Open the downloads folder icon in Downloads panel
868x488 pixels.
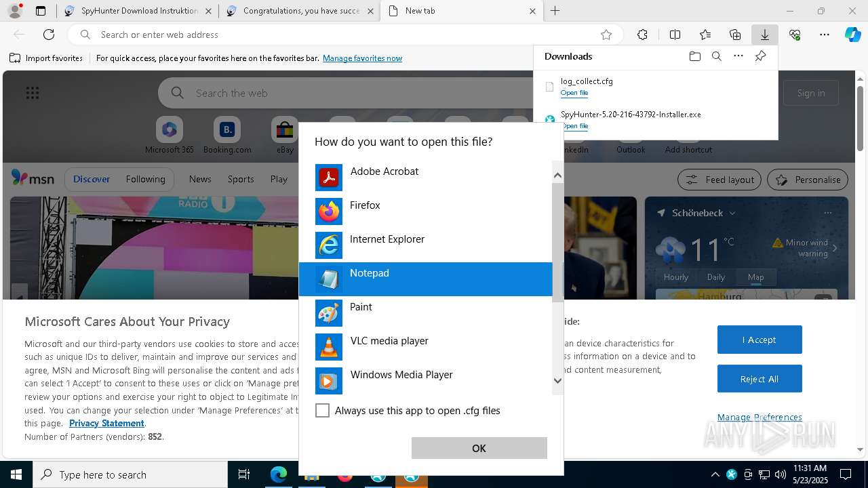(694, 56)
